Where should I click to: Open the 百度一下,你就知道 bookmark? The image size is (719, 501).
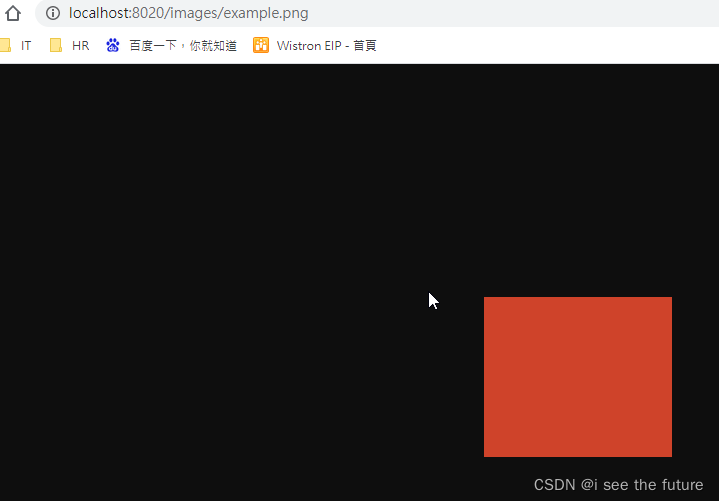(x=171, y=45)
